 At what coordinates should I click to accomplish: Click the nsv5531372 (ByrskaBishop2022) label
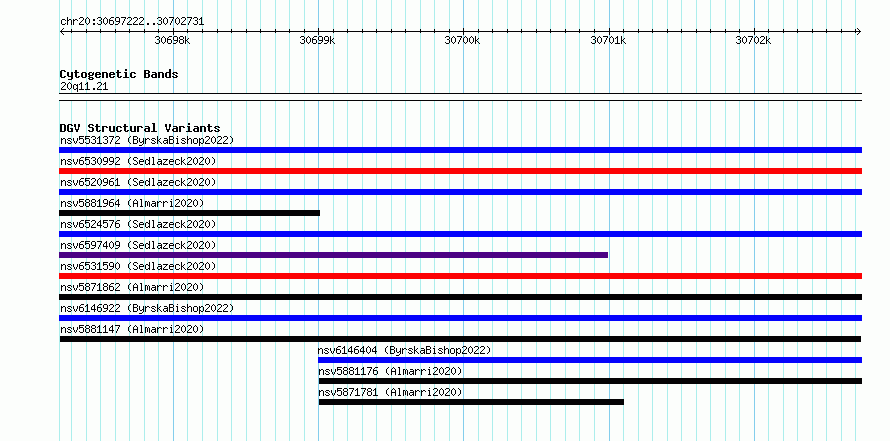click(146, 140)
